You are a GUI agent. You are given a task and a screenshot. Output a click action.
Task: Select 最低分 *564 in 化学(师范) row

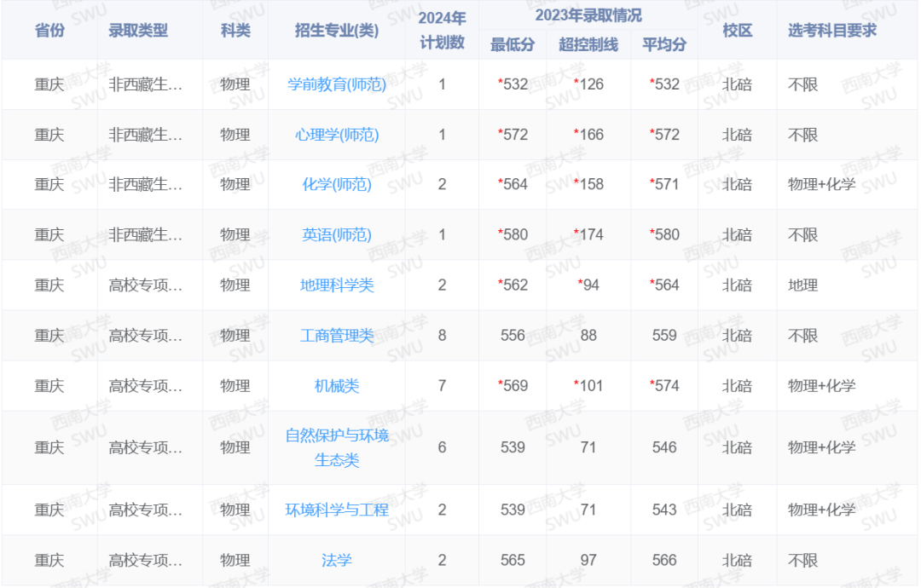[513, 184]
